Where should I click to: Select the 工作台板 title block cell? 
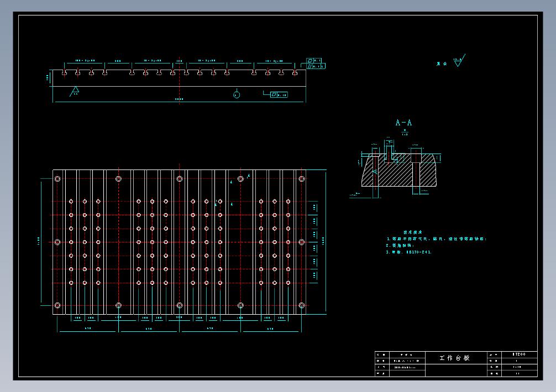point(454,358)
